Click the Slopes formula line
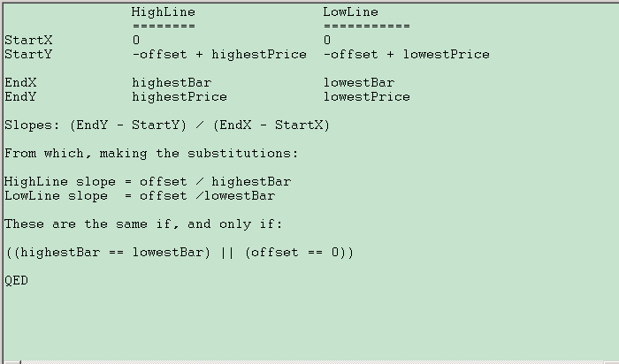Viewport: 619px width, 364px height. (x=167, y=125)
